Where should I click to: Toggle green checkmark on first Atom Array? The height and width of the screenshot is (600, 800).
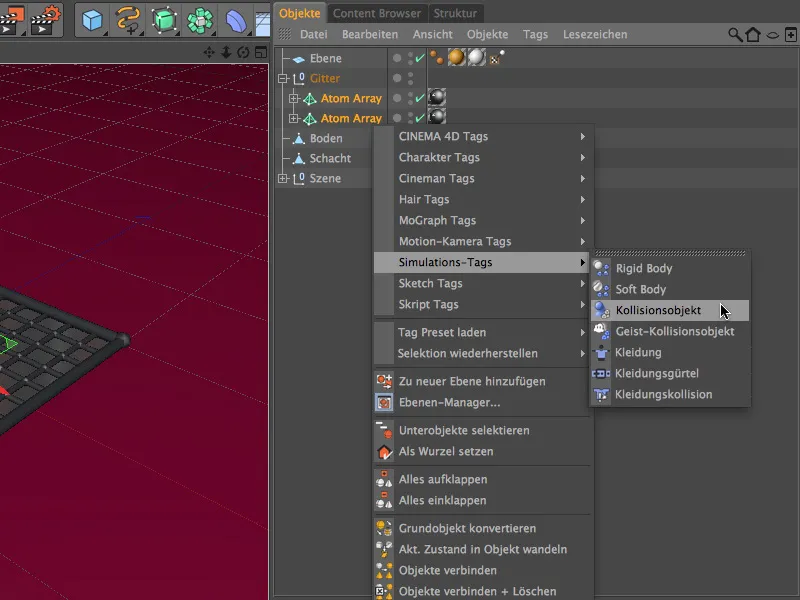[420, 98]
